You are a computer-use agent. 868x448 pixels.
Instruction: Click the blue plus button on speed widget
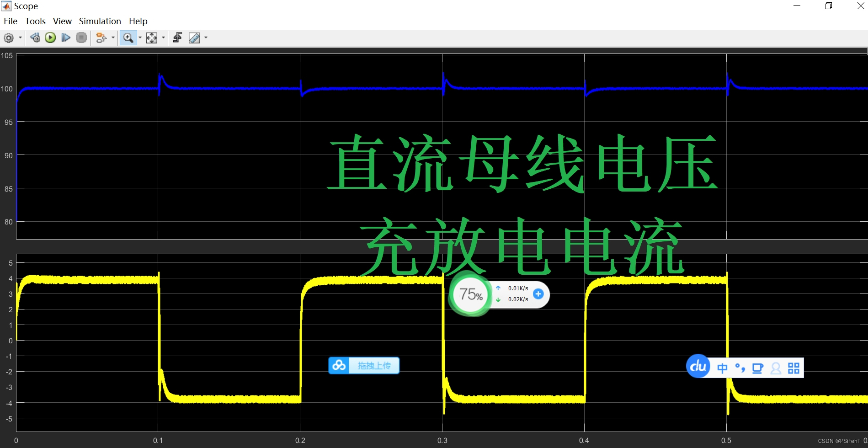tap(538, 294)
